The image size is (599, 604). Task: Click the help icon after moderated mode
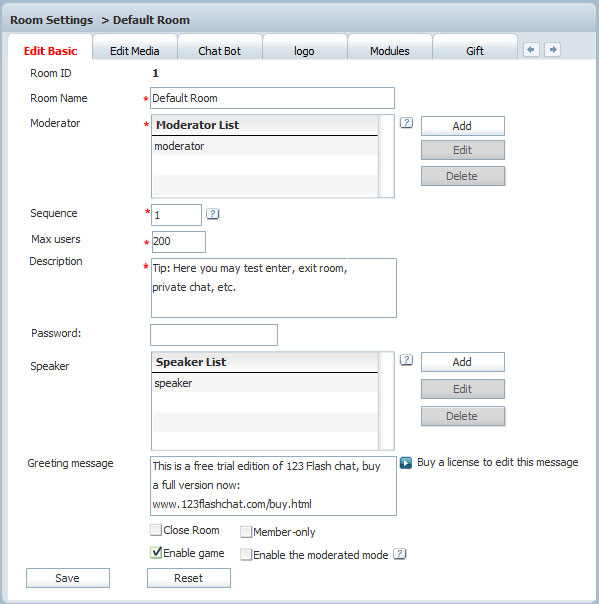[399, 554]
